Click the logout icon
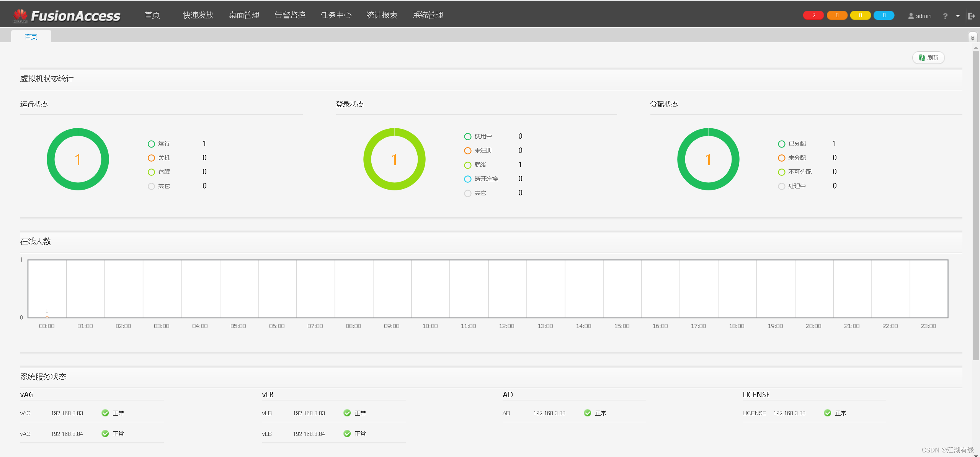Screen dimensions: 980x457 (x=972, y=16)
